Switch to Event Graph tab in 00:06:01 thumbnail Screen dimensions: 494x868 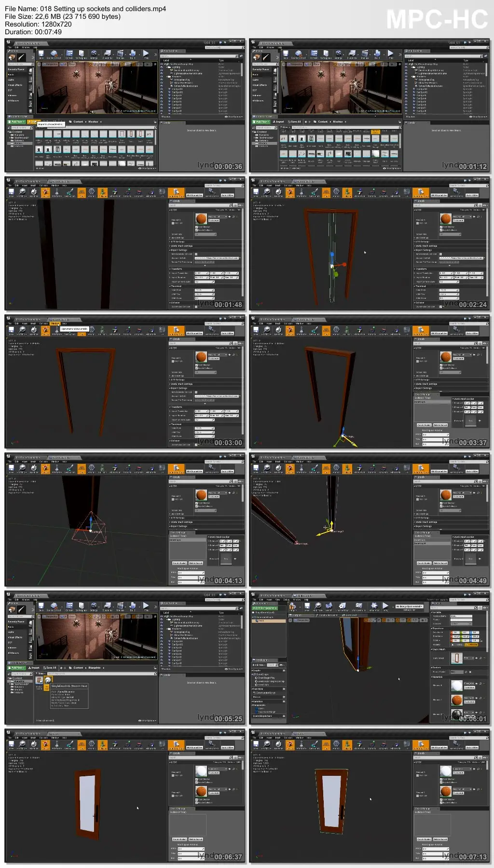[351, 615]
